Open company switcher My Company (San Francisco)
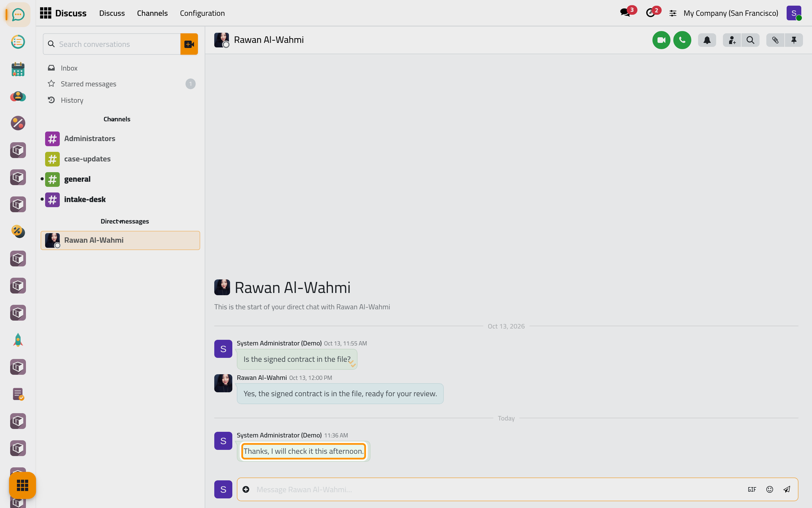This screenshot has width=812, height=508. [730, 13]
